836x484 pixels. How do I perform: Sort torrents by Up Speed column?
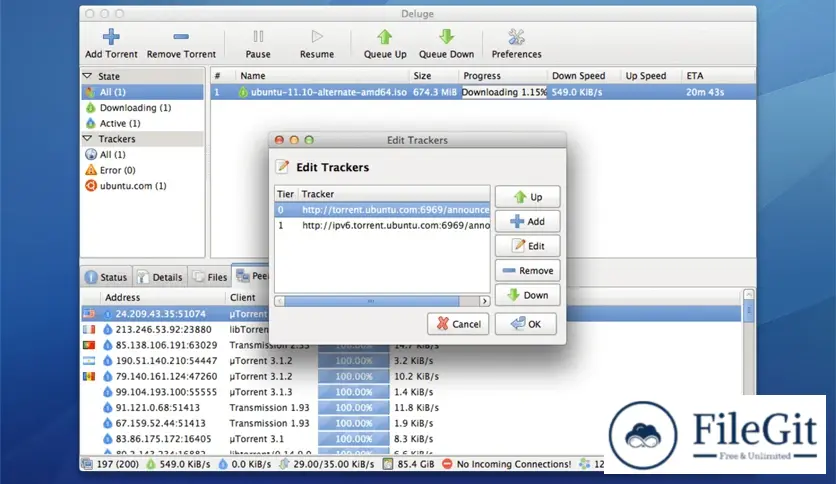[651, 76]
